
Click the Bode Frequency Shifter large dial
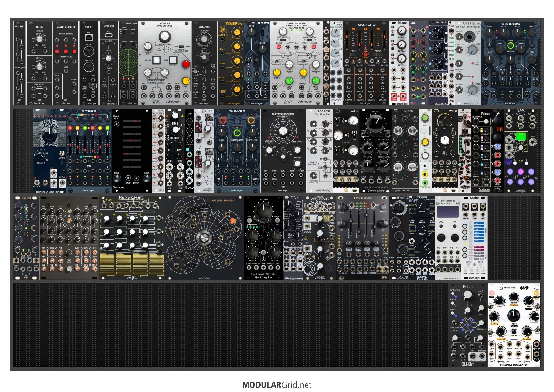[283, 131]
